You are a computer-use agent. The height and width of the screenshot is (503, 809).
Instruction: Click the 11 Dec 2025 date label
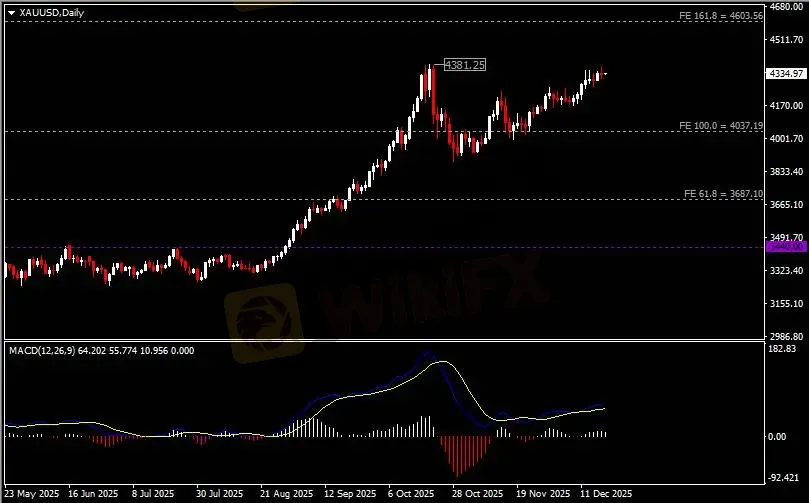click(x=606, y=494)
